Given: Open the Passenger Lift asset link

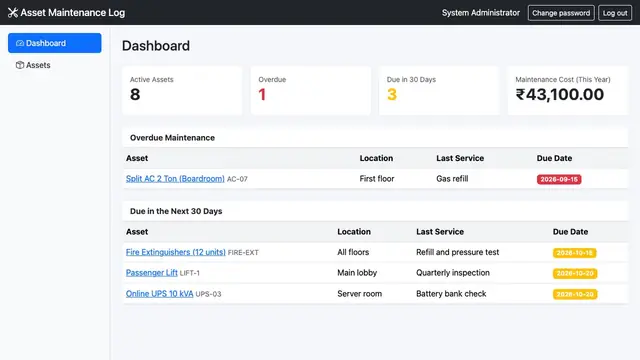Looking at the screenshot, I should pyautogui.click(x=151, y=273).
